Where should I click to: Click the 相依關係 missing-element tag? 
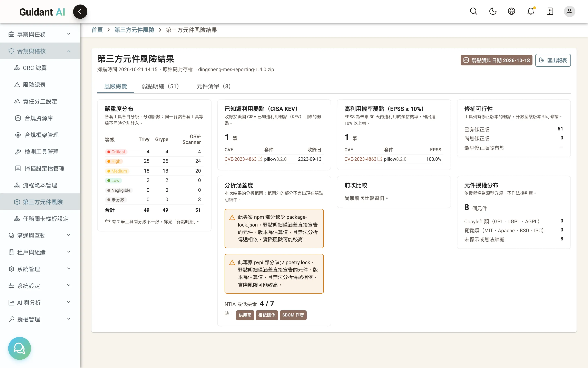267,315
